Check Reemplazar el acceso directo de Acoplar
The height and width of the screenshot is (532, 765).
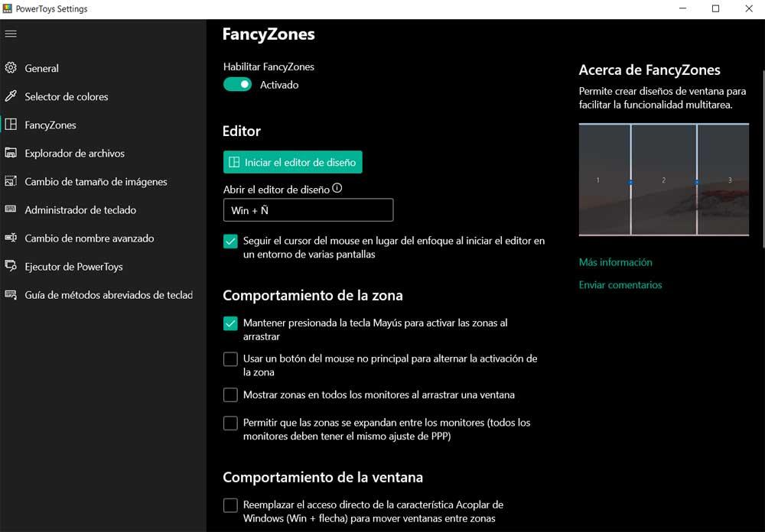(230, 504)
